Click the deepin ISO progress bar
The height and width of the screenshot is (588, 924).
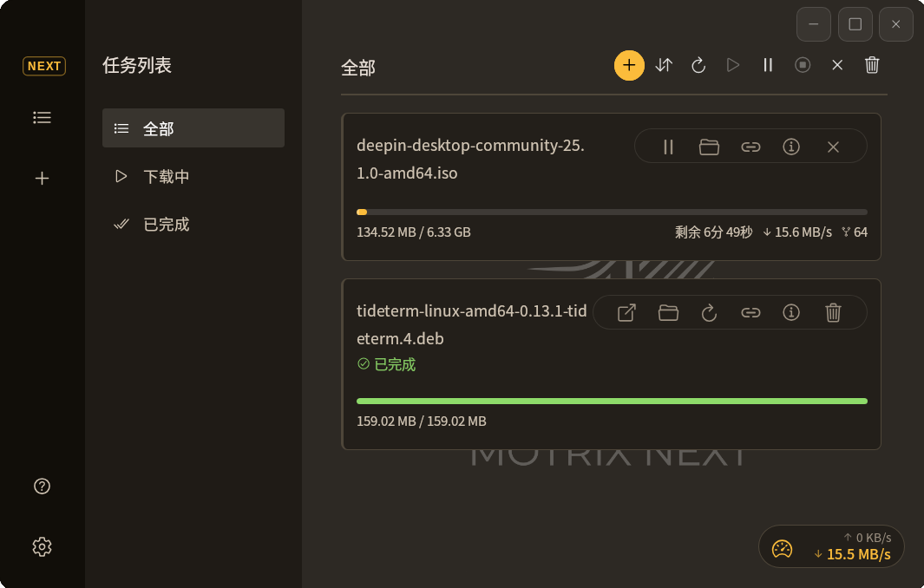[612, 212]
